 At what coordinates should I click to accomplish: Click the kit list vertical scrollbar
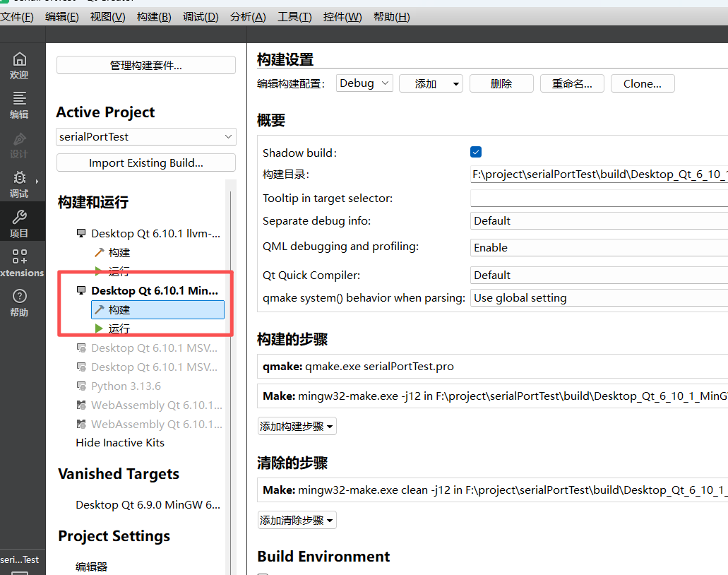pyautogui.click(x=231, y=377)
